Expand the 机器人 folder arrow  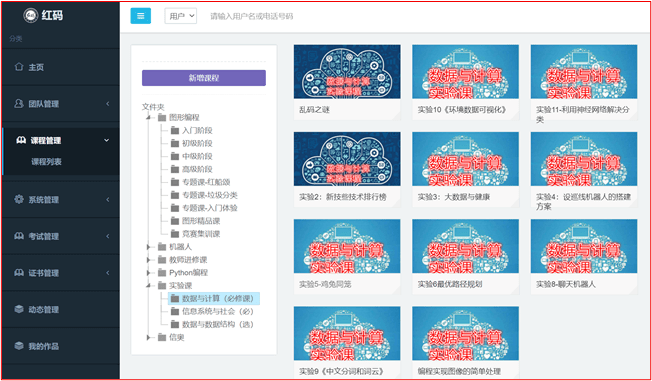(149, 247)
